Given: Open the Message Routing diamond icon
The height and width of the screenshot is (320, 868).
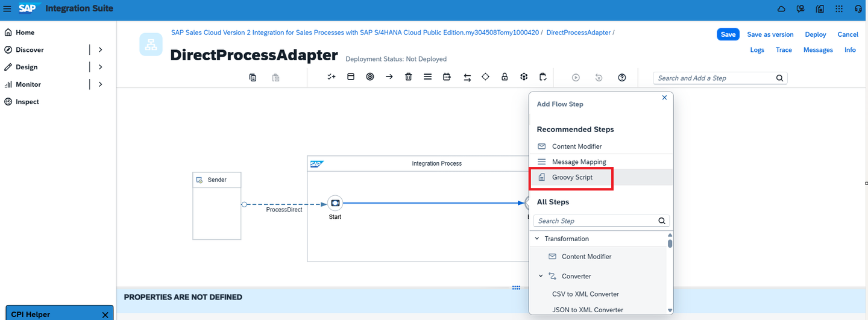Looking at the screenshot, I should [x=485, y=77].
